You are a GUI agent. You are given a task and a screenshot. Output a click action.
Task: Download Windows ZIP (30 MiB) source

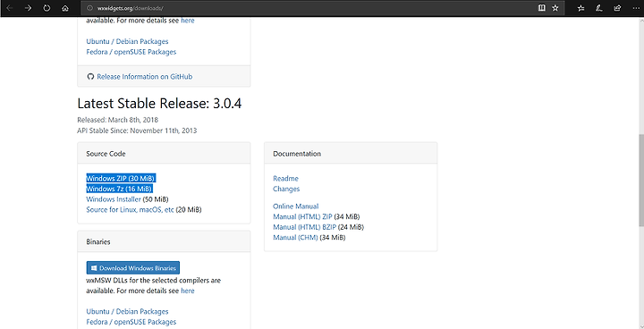(120, 178)
